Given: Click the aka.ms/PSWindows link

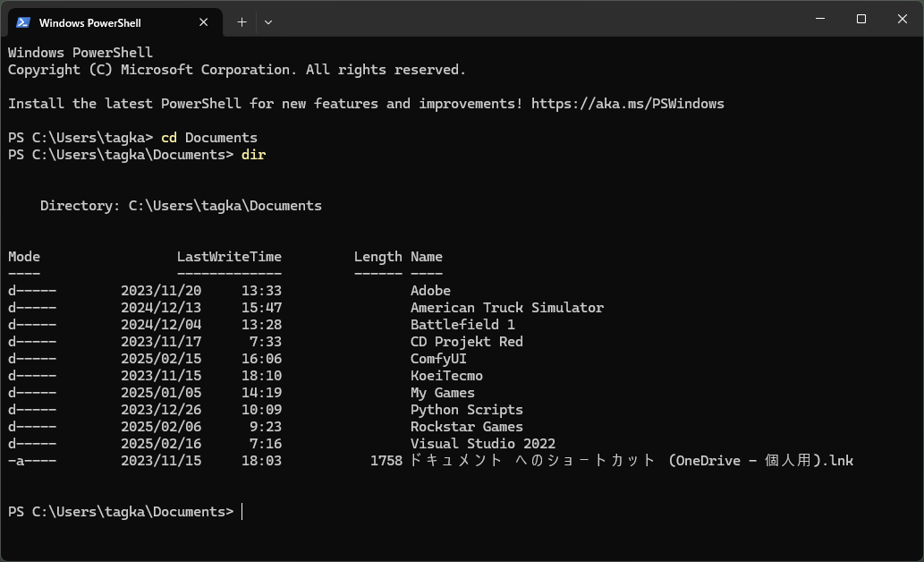Looking at the screenshot, I should tap(627, 104).
